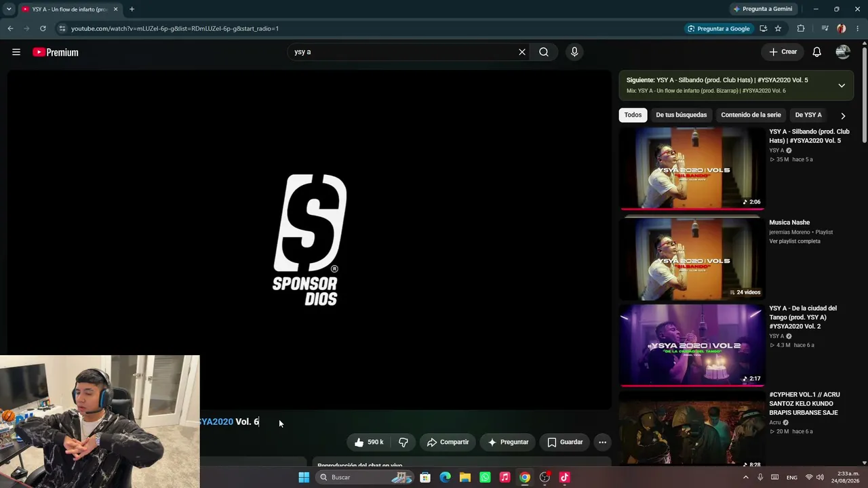Like the video with 590 k likes

tap(368, 442)
